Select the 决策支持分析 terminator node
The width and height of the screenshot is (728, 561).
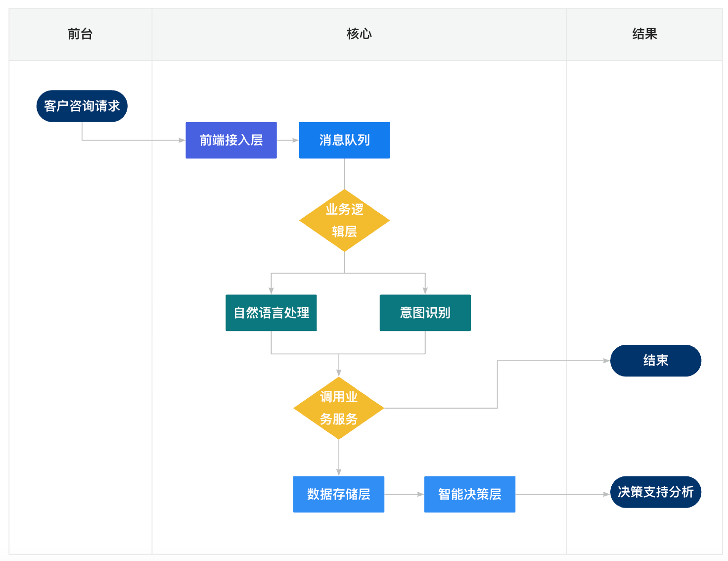(x=655, y=492)
